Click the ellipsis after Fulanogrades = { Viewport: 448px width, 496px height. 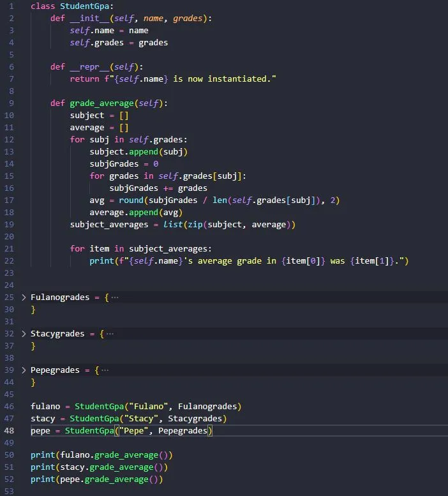(x=115, y=297)
